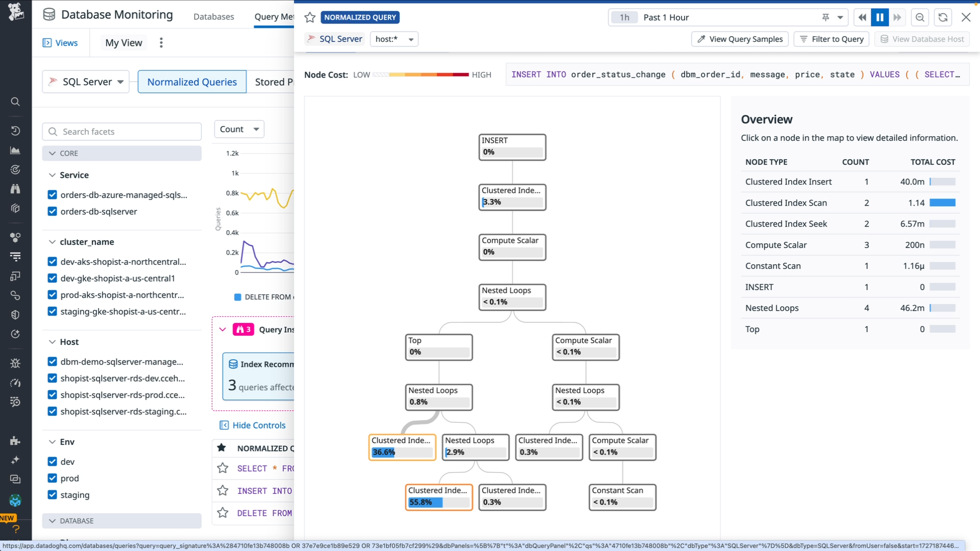Star this normalized query as favorite

310,17
